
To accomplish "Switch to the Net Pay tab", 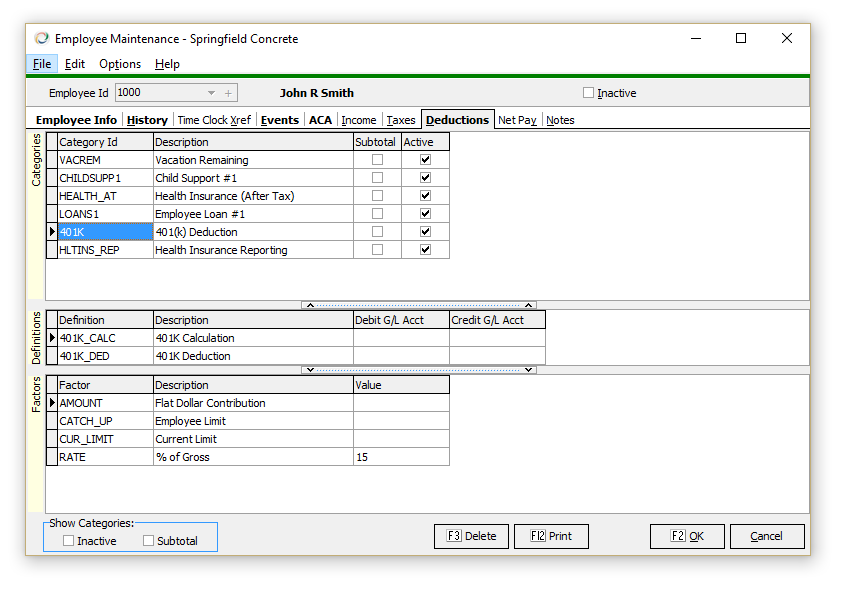I will click(x=517, y=120).
